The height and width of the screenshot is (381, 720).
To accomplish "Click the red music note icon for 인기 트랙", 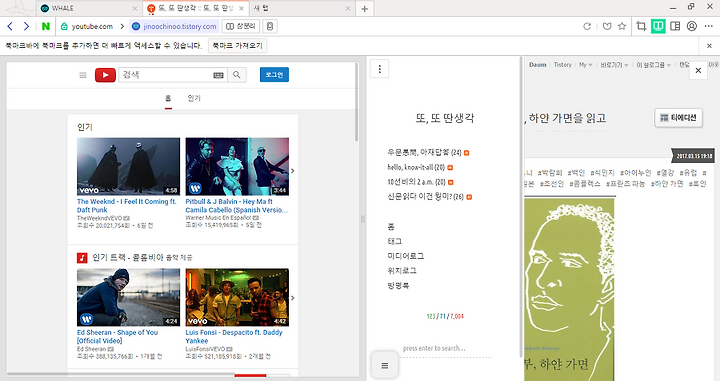I will 82,258.
